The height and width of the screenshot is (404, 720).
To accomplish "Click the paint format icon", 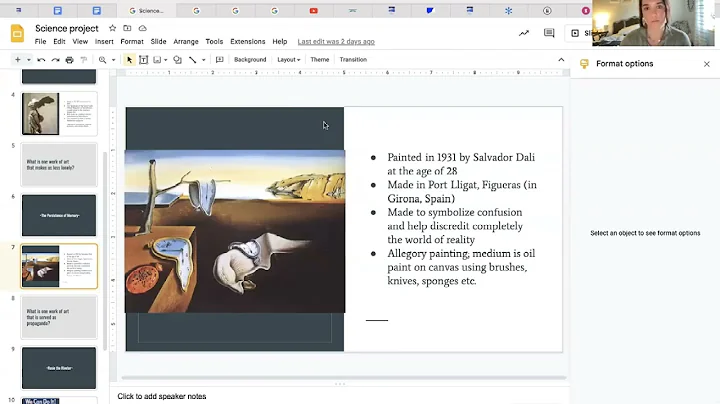I will [84, 60].
